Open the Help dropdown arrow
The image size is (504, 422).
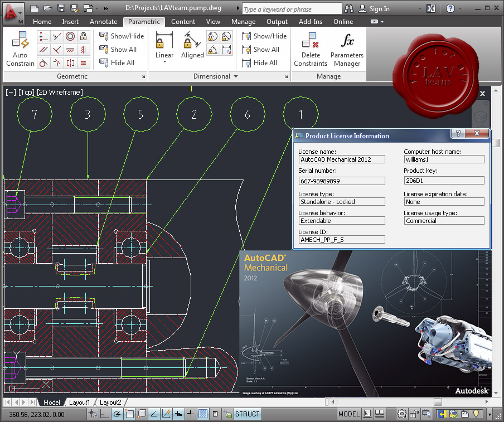click(461, 9)
